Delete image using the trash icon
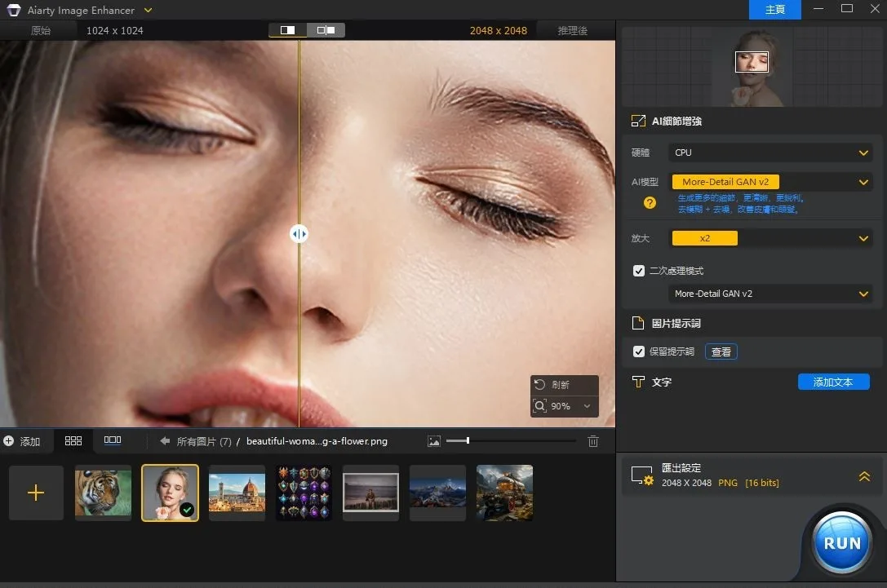Viewport: 887px width, 588px height. (593, 441)
